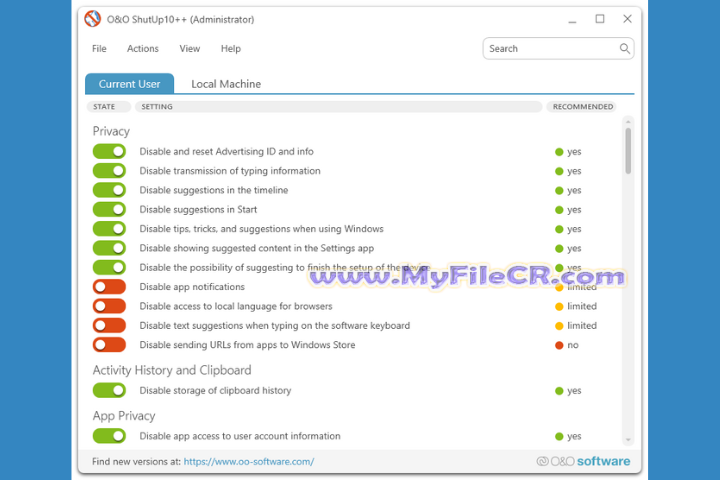The height and width of the screenshot is (480, 720).
Task: Select the Current User tab
Action: pos(129,84)
